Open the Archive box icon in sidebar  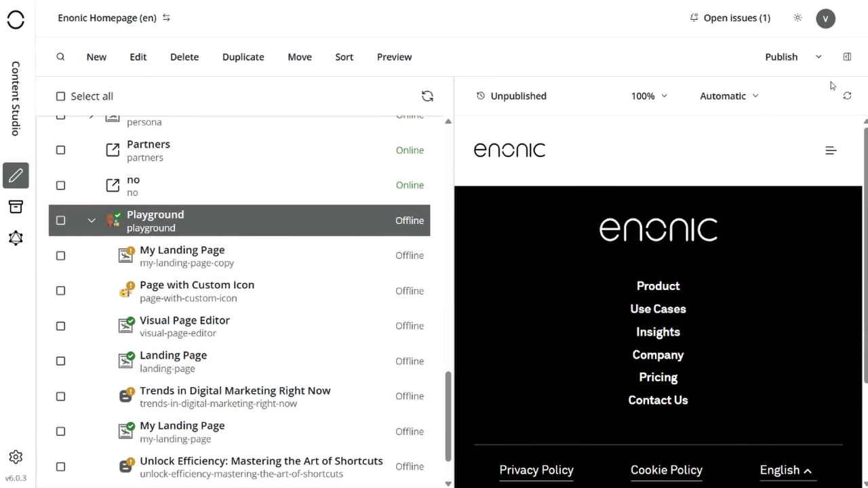16,207
